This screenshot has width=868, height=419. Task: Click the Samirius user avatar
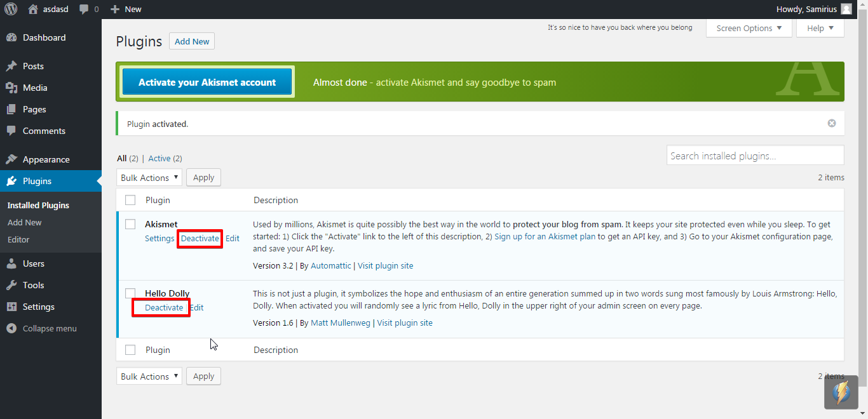point(846,9)
